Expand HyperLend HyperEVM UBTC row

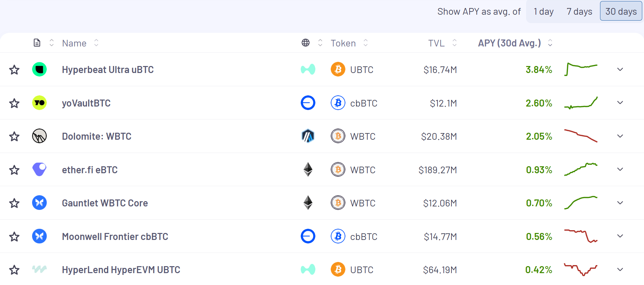coord(620,269)
